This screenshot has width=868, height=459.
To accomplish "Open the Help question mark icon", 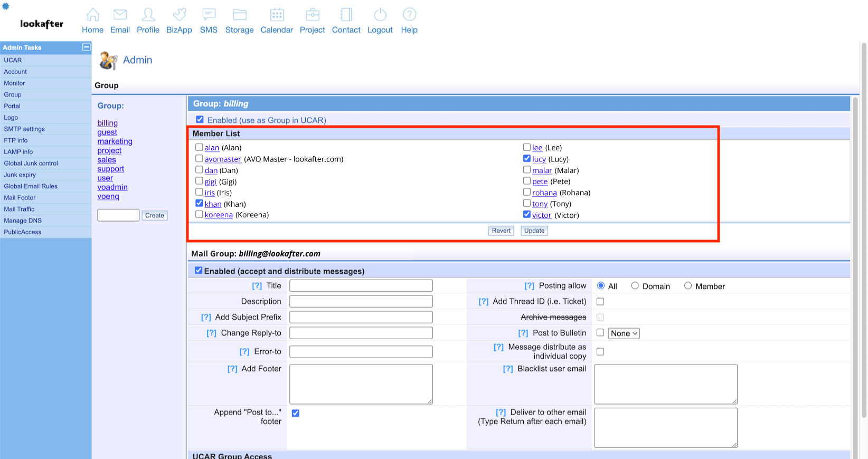I will (x=409, y=15).
